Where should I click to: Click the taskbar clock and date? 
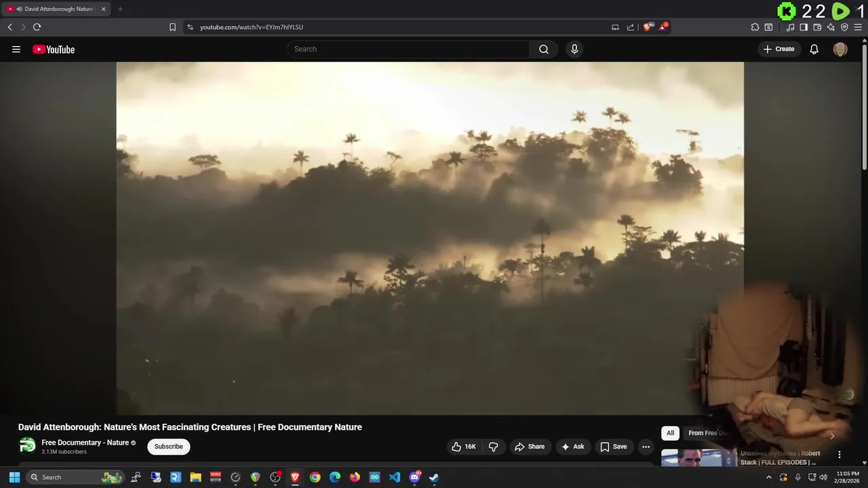click(848, 477)
